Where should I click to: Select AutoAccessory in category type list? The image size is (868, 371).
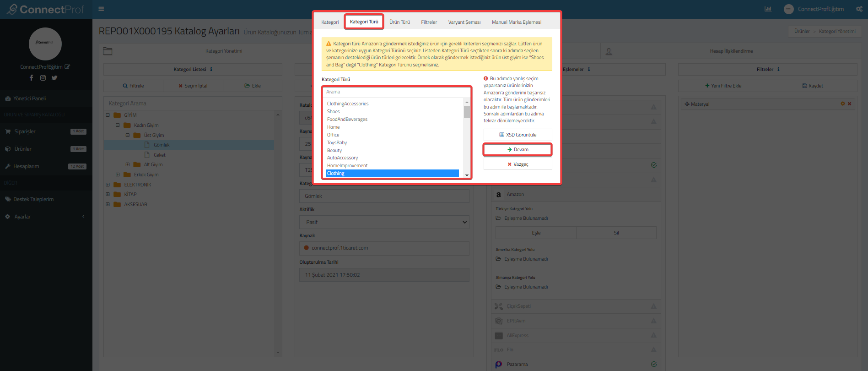342,158
